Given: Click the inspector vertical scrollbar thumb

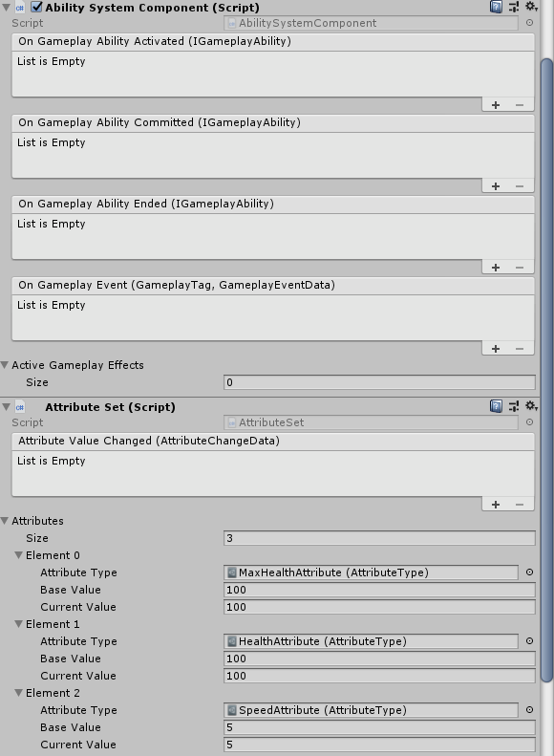Looking at the screenshot, I should click(x=546, y=370).
